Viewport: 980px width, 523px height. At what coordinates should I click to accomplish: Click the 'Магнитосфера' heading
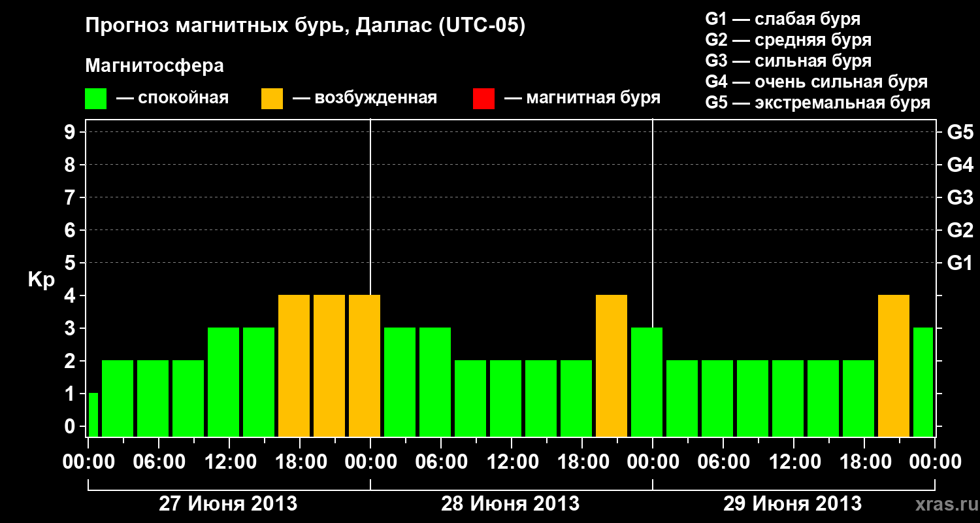click(154, 66)
